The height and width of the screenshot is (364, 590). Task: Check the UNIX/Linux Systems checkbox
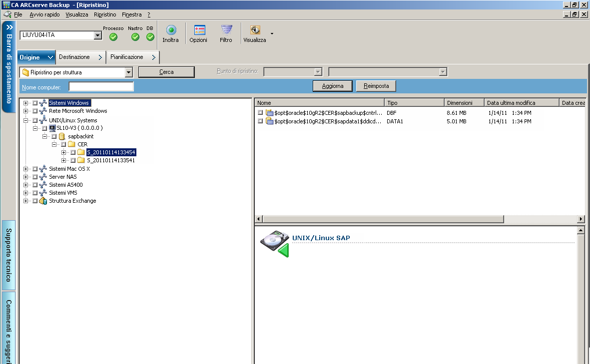(35, 120)
